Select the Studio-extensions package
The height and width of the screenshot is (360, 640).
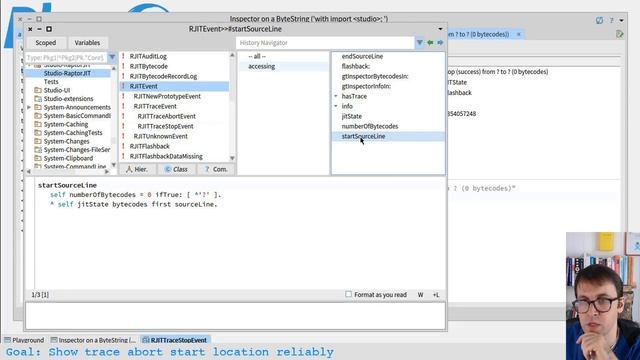pyautogui.click(x=69, y=99)
